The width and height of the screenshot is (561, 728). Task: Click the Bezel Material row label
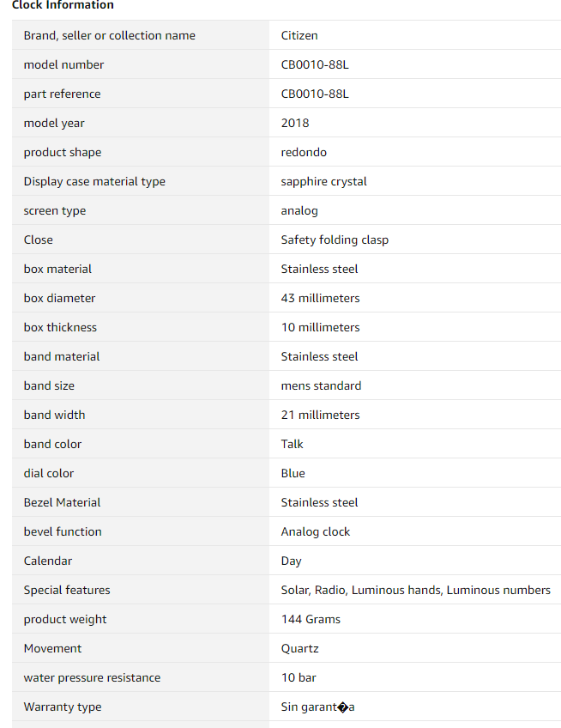(62, 502)
